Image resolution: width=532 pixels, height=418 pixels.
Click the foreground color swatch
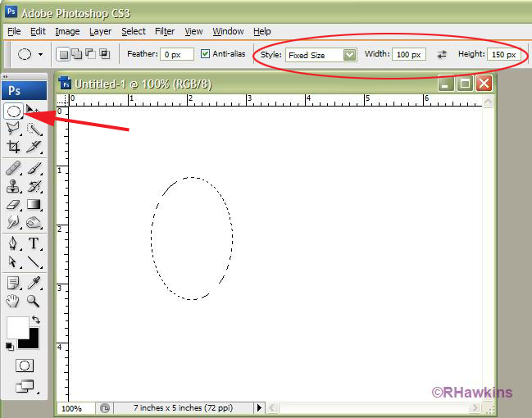pyautogui.click(x=17, y=327)
